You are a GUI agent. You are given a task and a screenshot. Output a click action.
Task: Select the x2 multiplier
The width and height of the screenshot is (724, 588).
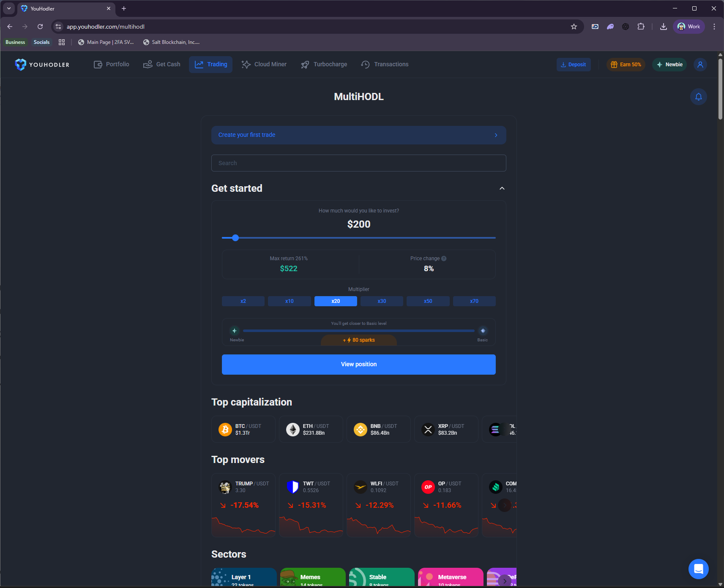(243, 301)
